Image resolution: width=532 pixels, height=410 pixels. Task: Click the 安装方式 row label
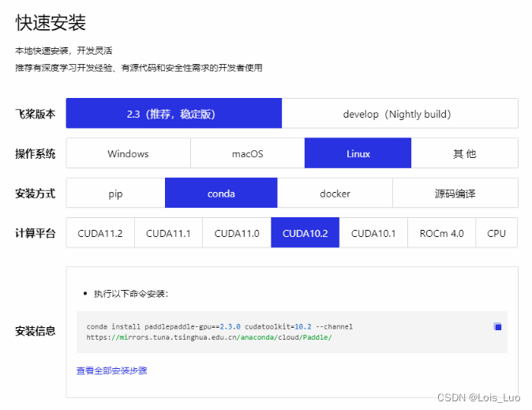36,194
